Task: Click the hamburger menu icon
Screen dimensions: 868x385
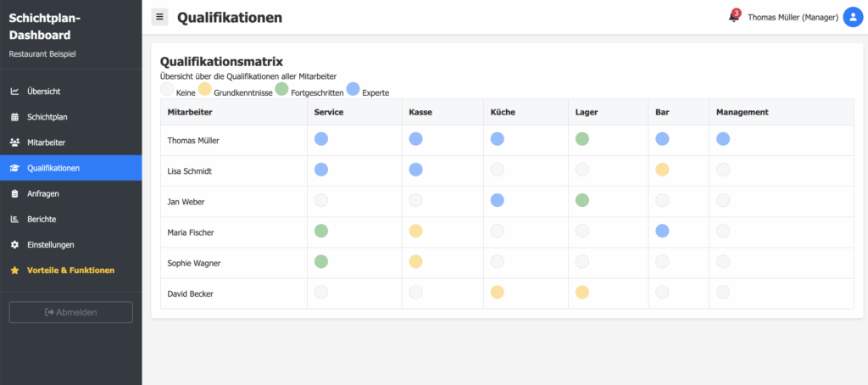Action: point(160,17)
